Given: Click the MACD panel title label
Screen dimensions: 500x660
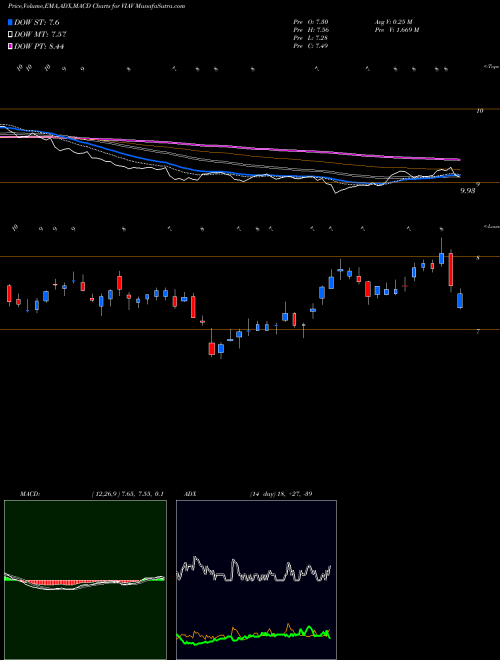Looking at the screenshot, I should 29,494.
